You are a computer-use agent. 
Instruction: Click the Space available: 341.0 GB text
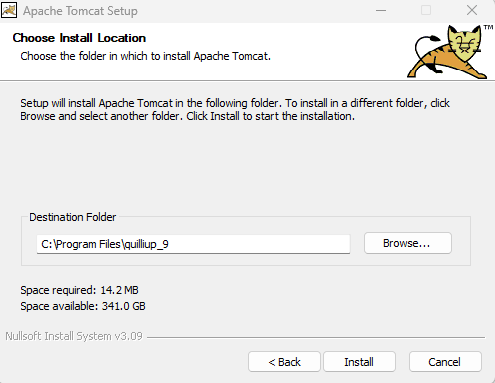83,306
